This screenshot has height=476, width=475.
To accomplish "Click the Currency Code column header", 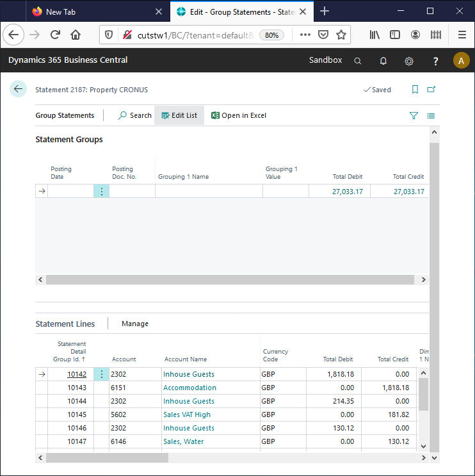I will (275, 355).
